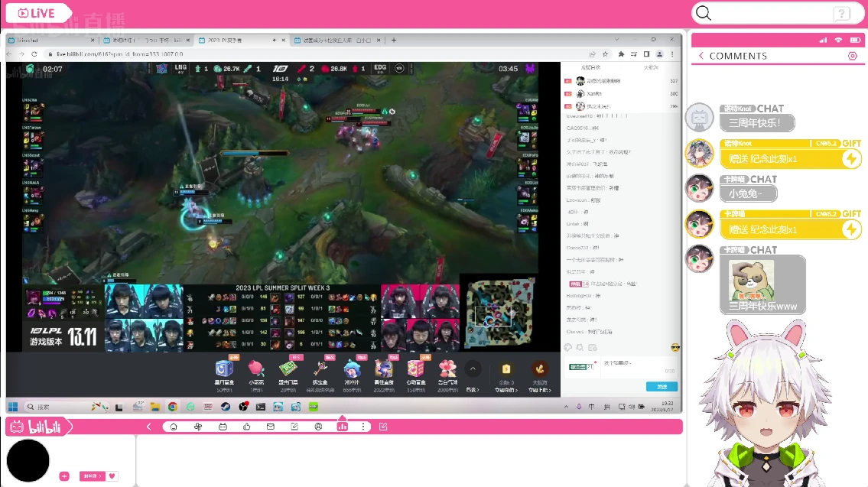
Task: Click the recharge link under the balance icon
Action: pos(506,390)
